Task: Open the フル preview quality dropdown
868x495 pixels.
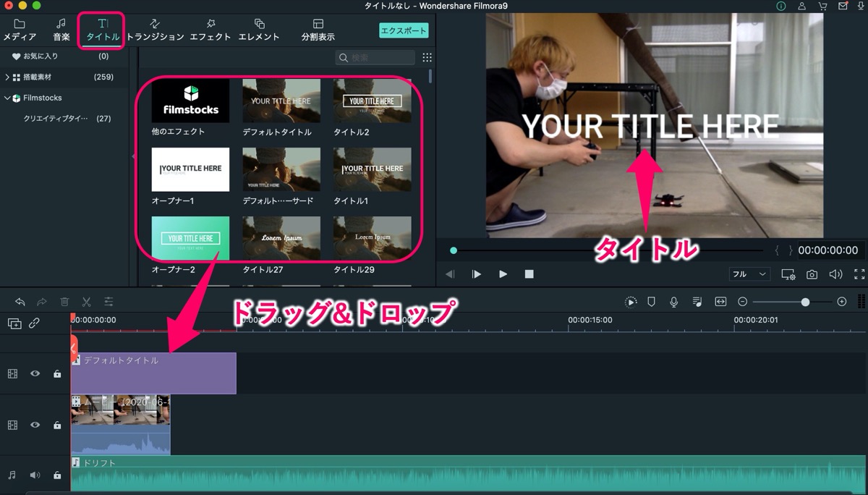Action: pos(750,274)
